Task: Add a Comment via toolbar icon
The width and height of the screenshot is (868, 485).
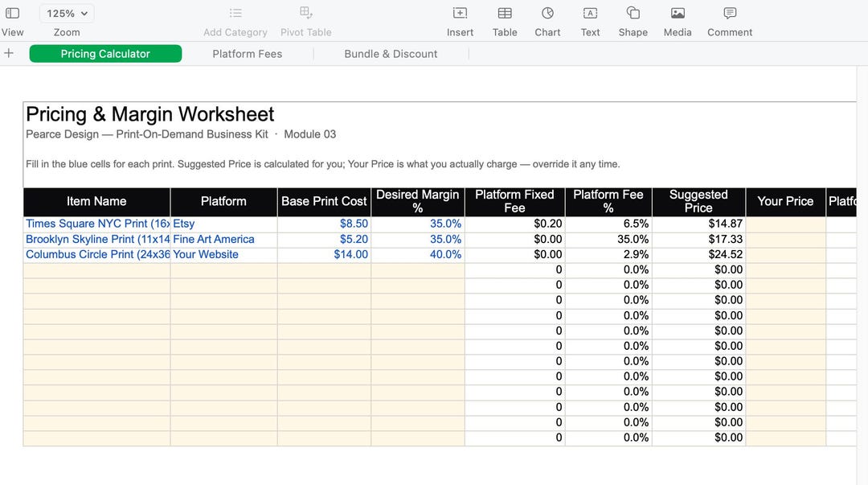Action: [730, 13]
